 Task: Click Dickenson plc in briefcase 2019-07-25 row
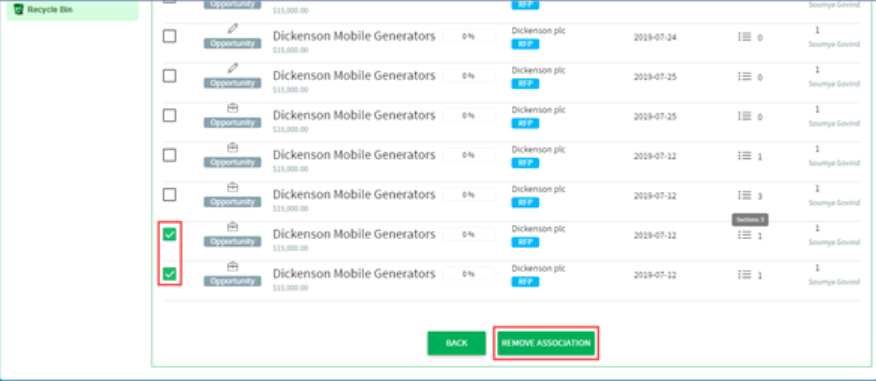pos(539,110)
